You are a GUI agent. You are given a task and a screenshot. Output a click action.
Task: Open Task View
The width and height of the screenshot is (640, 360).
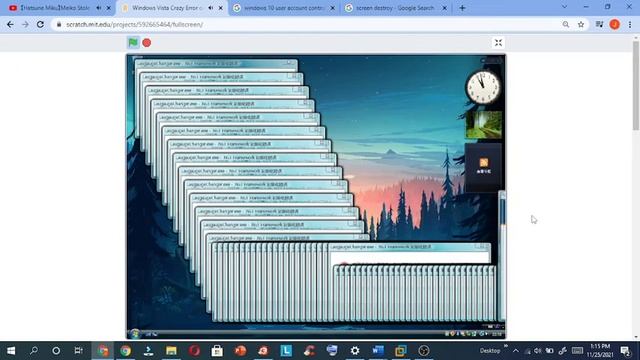click(78, 351)
